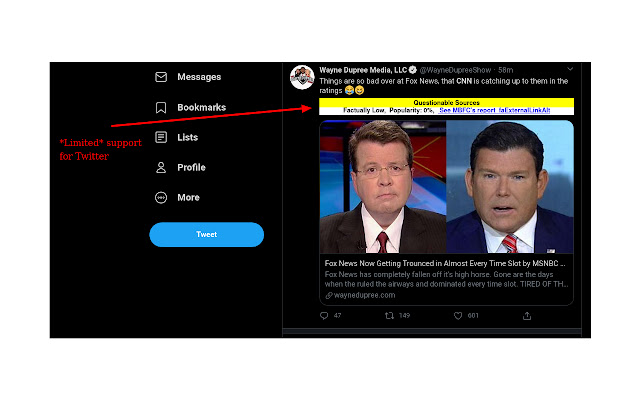The height and width of the screenshot is (400, 640).
Task: Go to Lists menu label
Action: pyautogui.click(x=188, y=137)
